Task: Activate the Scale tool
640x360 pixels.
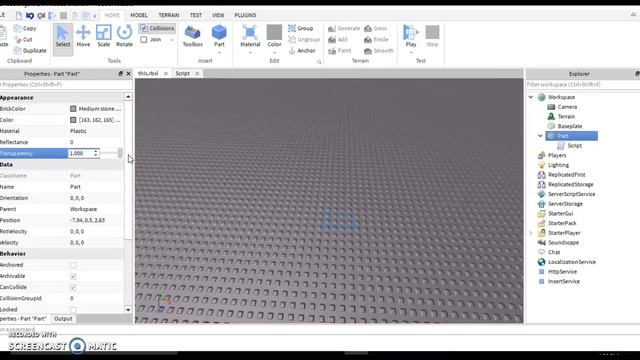Action: [x=104, y=37]
